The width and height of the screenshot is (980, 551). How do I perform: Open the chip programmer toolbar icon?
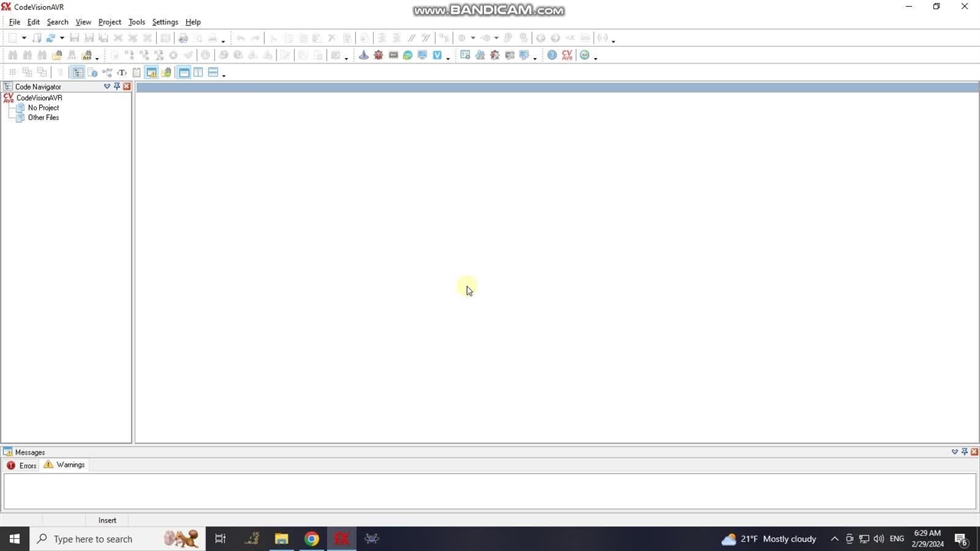pyautogui.click(x=393, y=55)
